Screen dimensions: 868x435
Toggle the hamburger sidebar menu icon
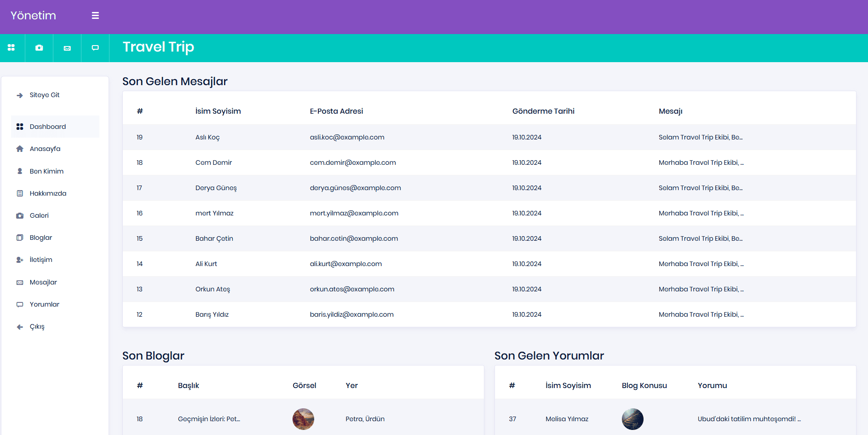tap(95, 16)
